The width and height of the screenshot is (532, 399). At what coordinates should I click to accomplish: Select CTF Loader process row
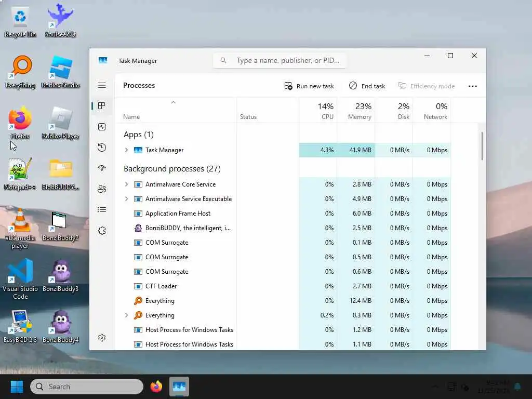283,286
